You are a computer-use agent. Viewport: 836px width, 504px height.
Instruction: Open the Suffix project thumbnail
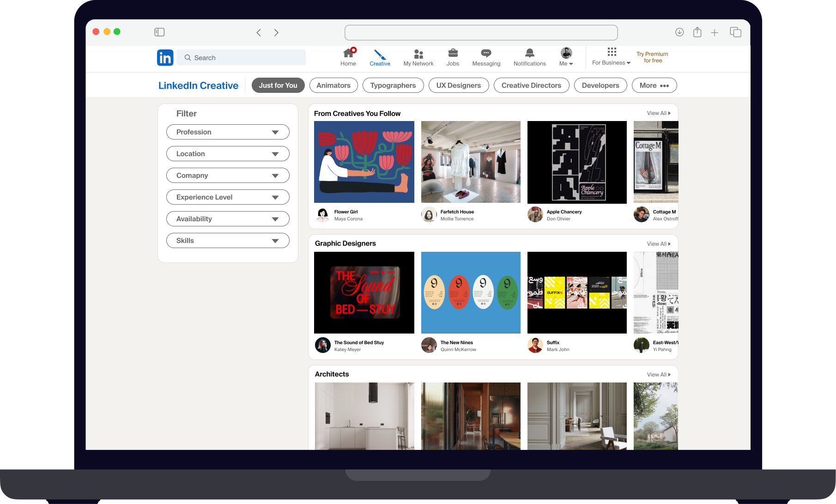pyautogui.click(x=577, y=292)
